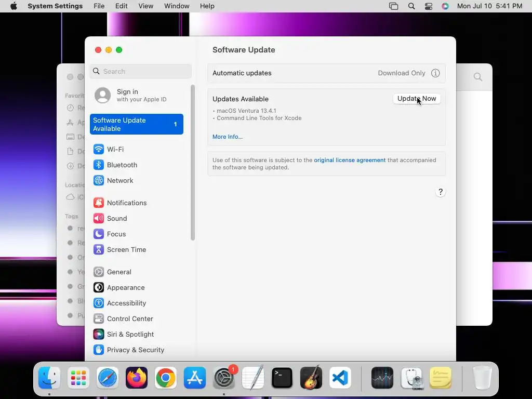532x399 pixels.
Task: Open Activity Monitor from the Dock
Action: pos(382,378)
